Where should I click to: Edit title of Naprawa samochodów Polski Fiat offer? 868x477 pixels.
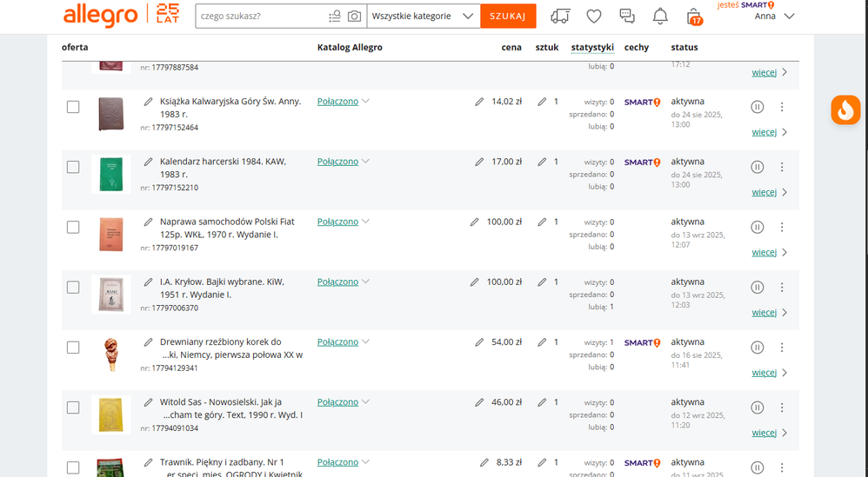point(148,222)
